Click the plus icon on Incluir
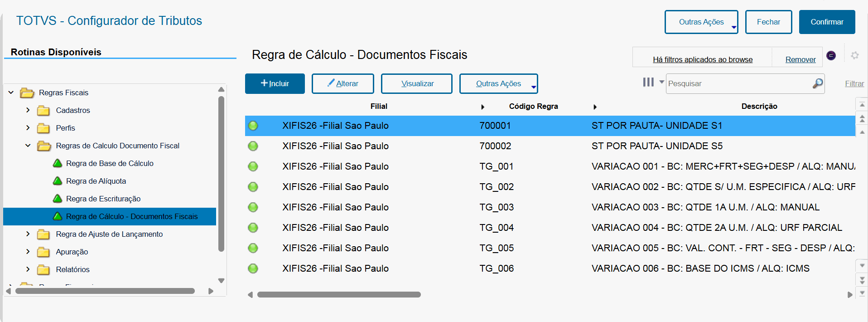This screenshot has width=868, height=322. click(x=264, y=83)
